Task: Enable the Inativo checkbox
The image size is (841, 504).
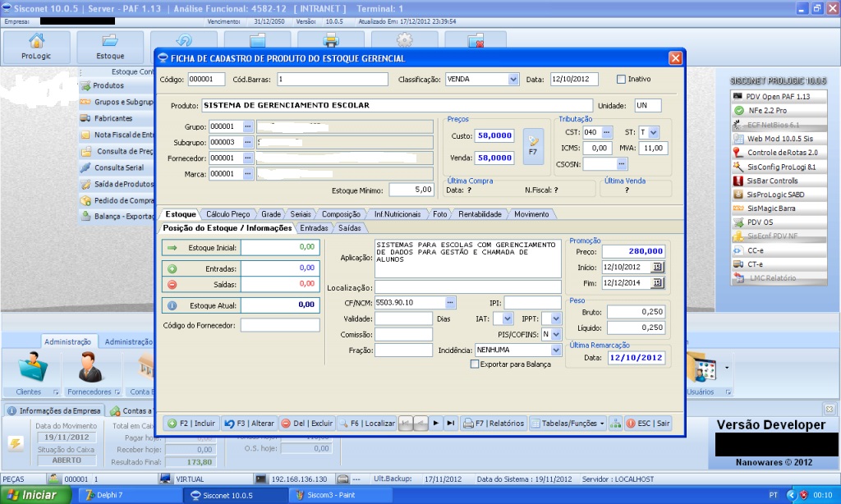Action: pos(621,78)
